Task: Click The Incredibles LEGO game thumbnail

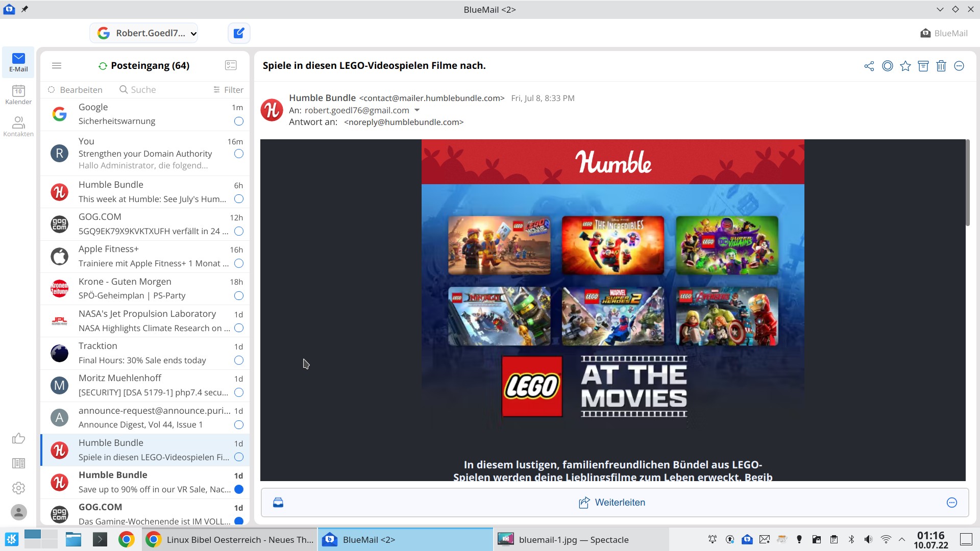Action: [x=612, y=245]
